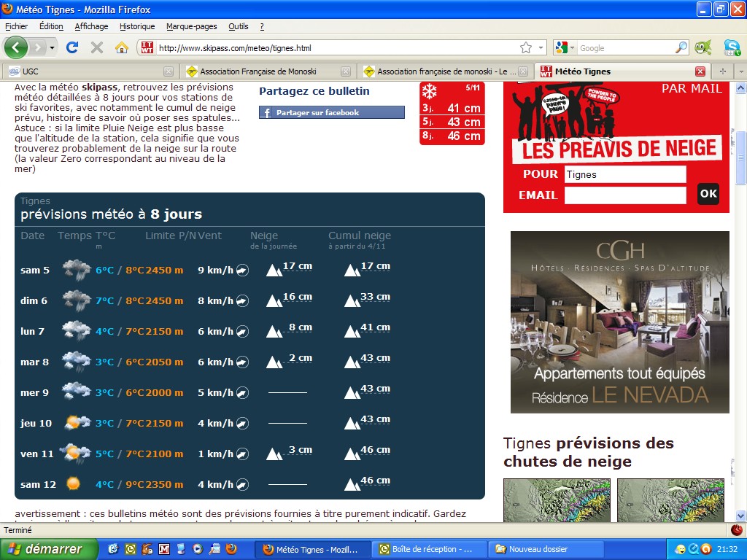Close the Association Française de Monoski tab
This screenshot has width=747, height=560.
tap(346, 71)
